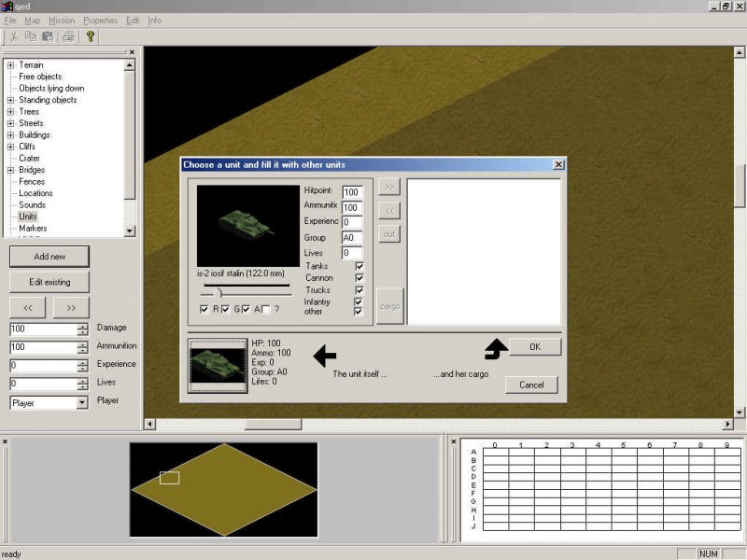Expand the Terrain tree node
The height and width of the screenshot is (560, 747).
[10, 65]
